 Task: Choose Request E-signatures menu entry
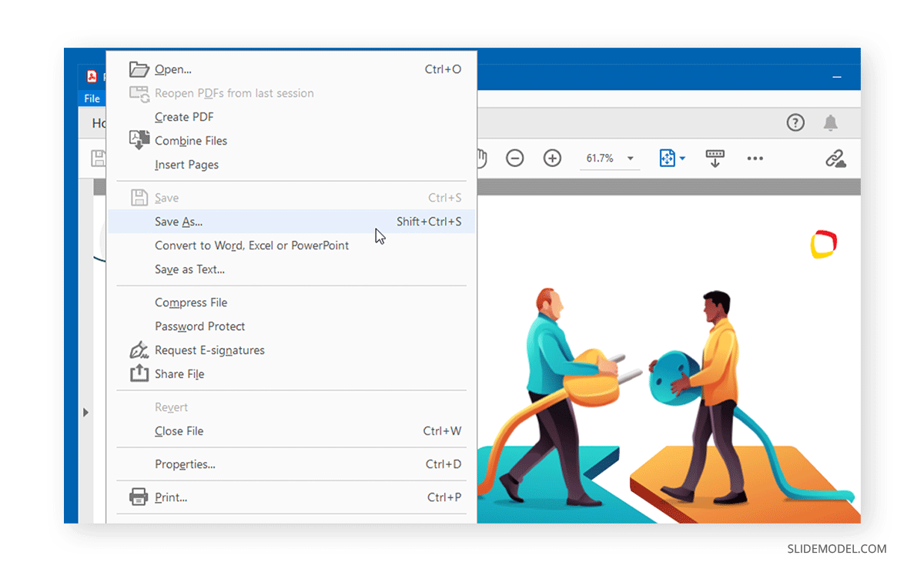[291, 350]
